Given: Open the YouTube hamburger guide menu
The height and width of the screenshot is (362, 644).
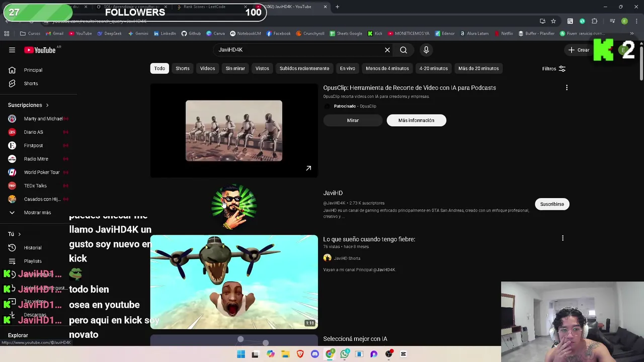Looking at the screenshot, I should pos(12,50).
